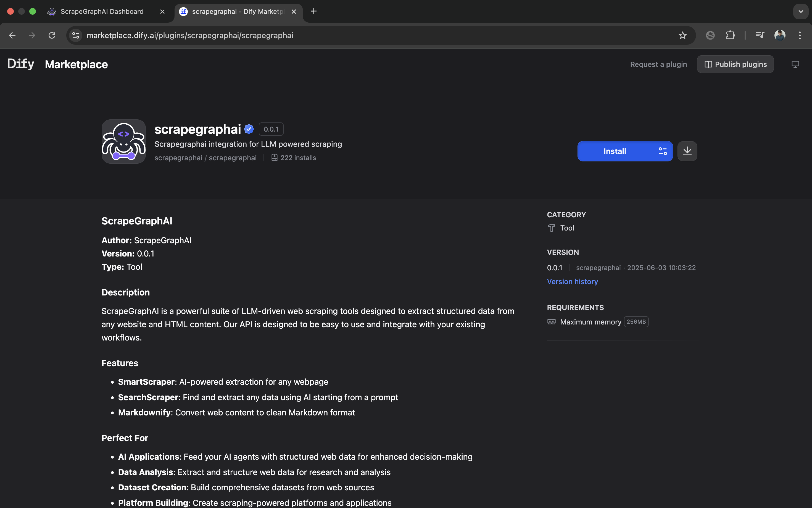Expand the tab search dropdown arrow
812x508 pixels.
801,11
